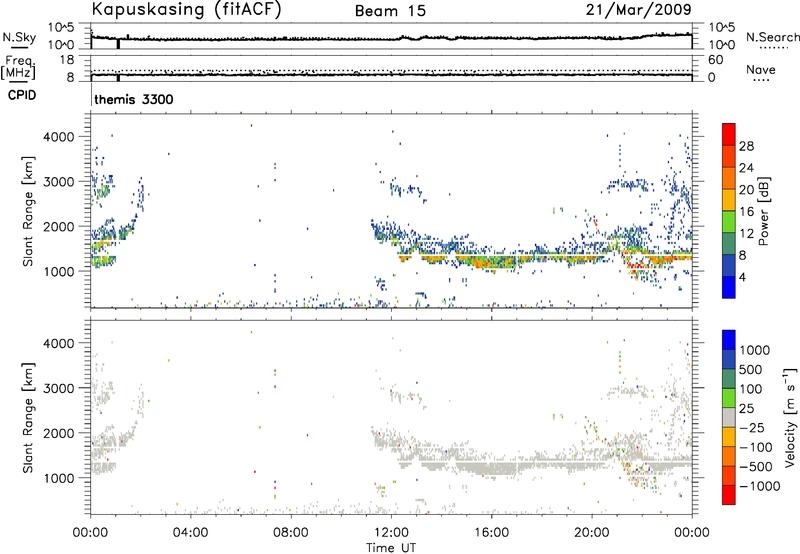The height and width of the screenshot is (554, 800).
Task: Select the 'themis 3300' CPID text
Action: 134,99
